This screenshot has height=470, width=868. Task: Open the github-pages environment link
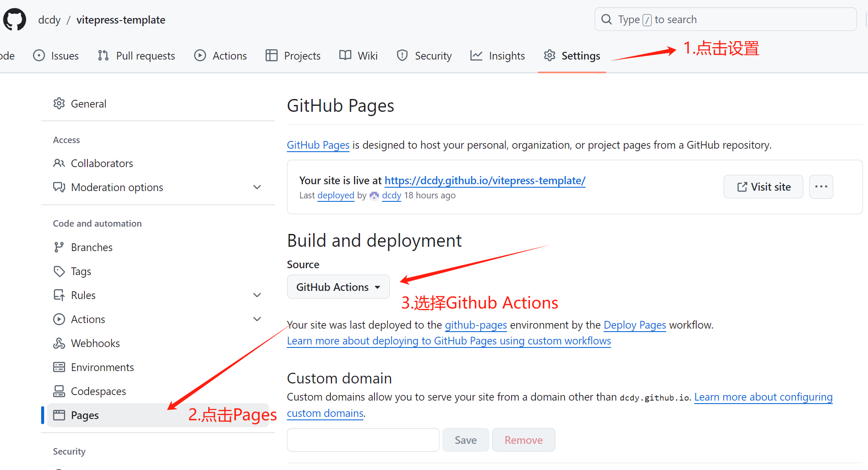[x=476, y=325]
